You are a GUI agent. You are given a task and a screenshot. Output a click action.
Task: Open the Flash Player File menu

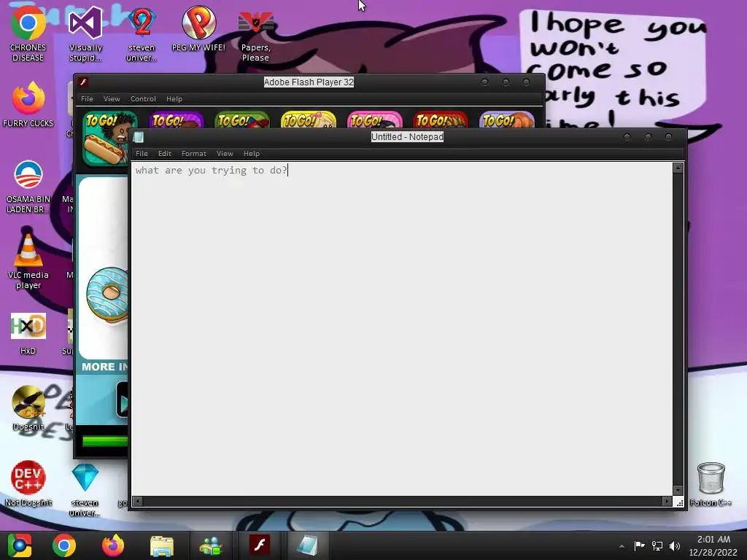[x=88, y=98]
